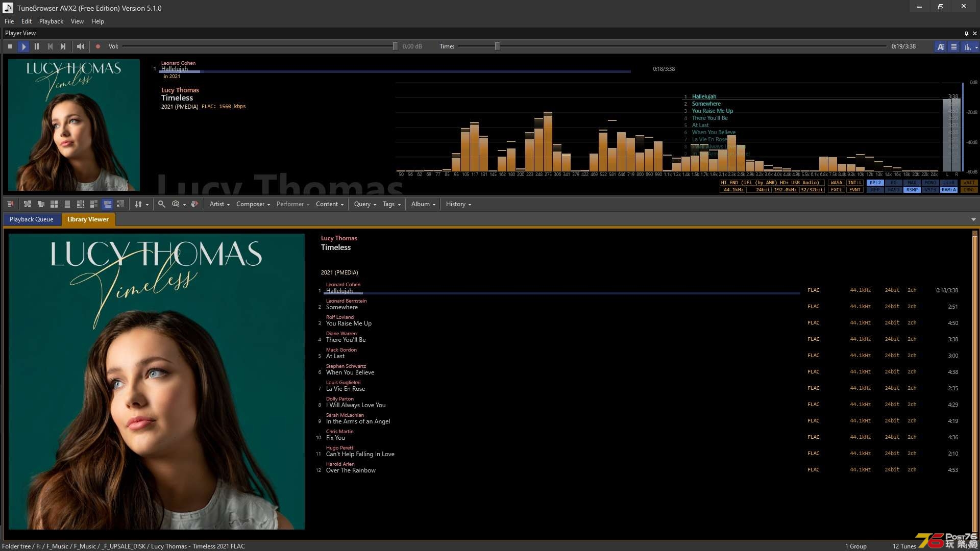Select the cover with details layout icon
Image resolution: width=980 pixels, height=551 pixels.
tap(94, 204)
